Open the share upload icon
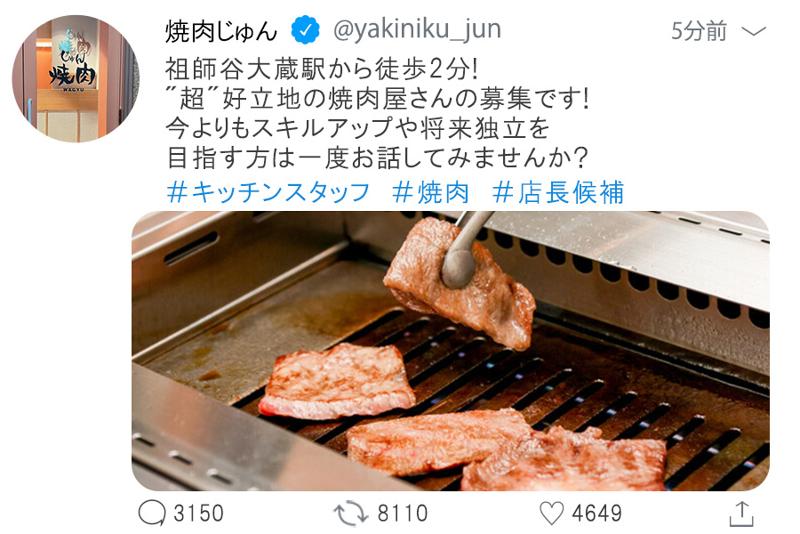This screenshot has width=800, height=534. pos(741,513)
